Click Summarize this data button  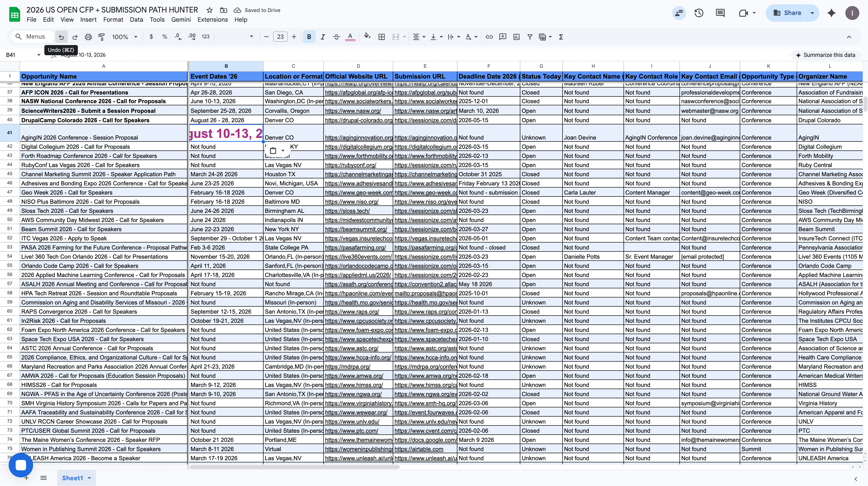coord(825,55)
